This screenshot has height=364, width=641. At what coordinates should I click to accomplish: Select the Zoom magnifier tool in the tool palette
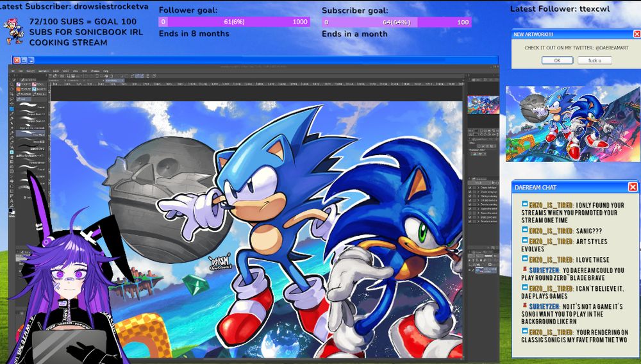pyautogui.click(x=12, y=84)
